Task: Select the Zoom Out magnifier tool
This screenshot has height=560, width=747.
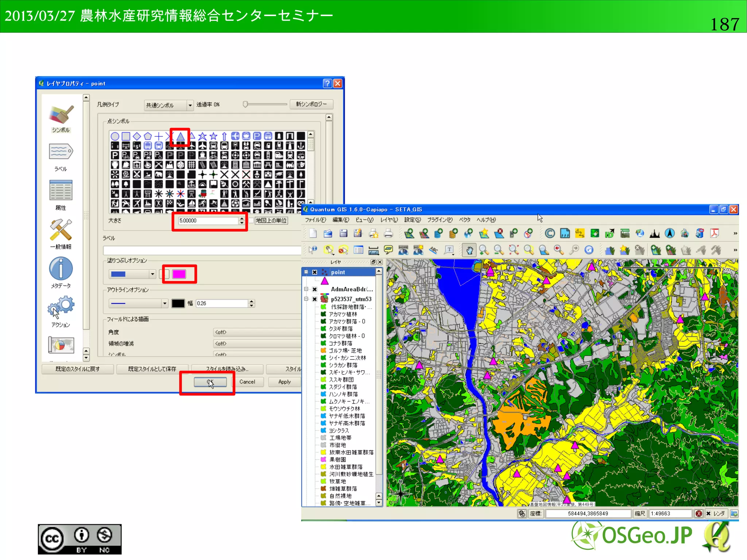Action: coord(499,250)
